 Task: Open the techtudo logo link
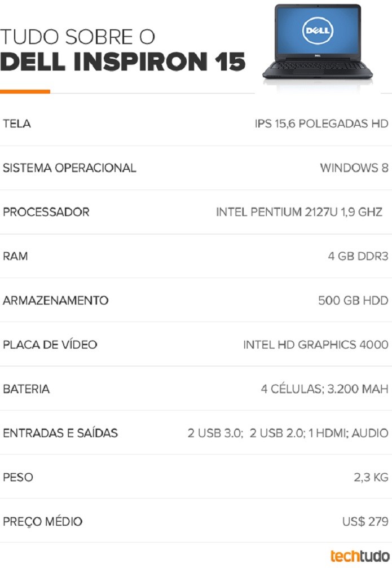click(x=360, y=556)
